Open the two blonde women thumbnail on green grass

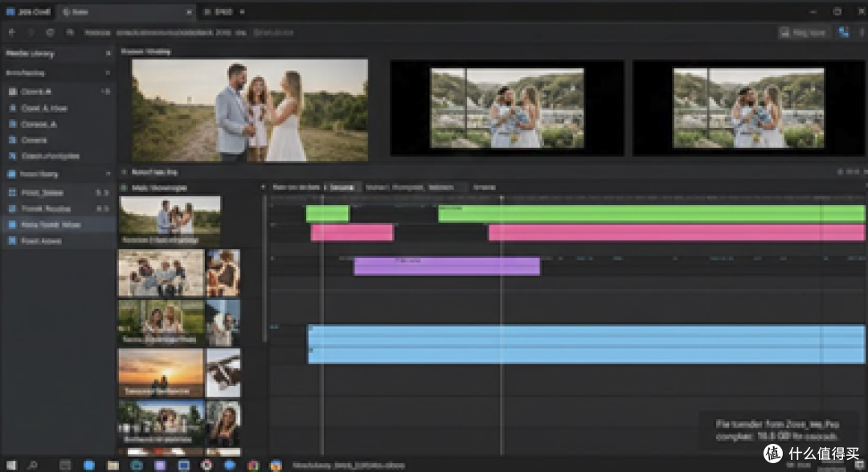point(161,322)
